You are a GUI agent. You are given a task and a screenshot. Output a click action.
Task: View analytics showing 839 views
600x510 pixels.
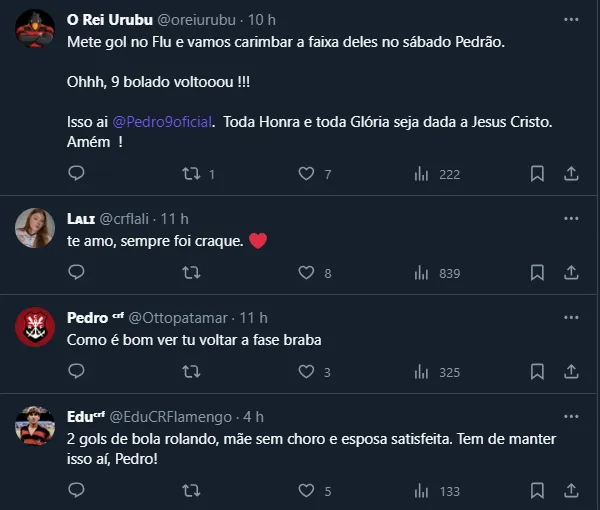click(x=436, y=273)
